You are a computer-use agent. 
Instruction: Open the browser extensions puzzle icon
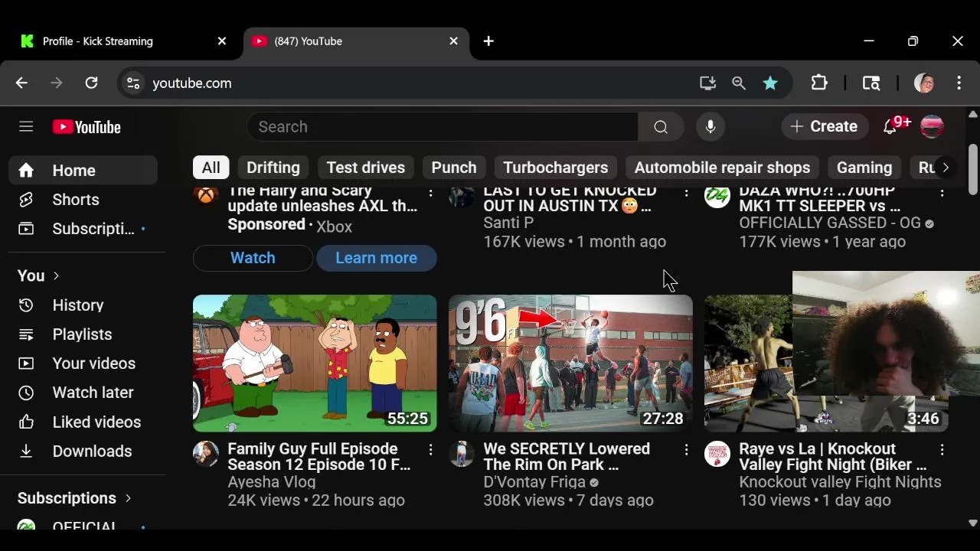[819, 83]
